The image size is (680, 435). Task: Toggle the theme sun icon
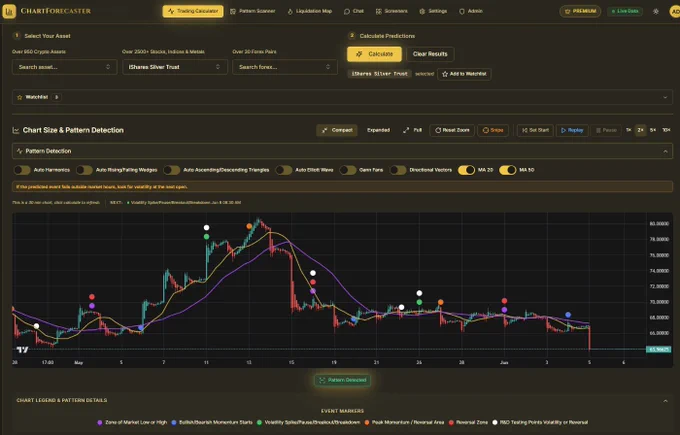coord(656,11)
